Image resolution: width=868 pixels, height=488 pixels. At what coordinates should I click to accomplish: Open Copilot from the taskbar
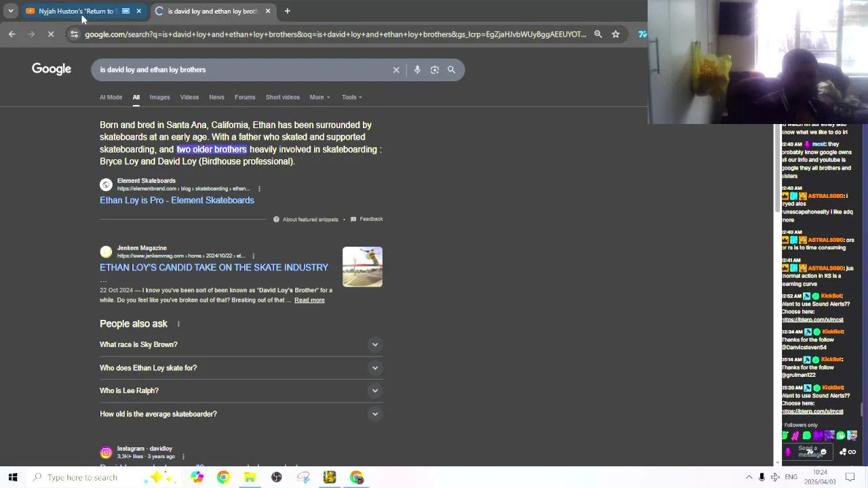coord(197,477)
